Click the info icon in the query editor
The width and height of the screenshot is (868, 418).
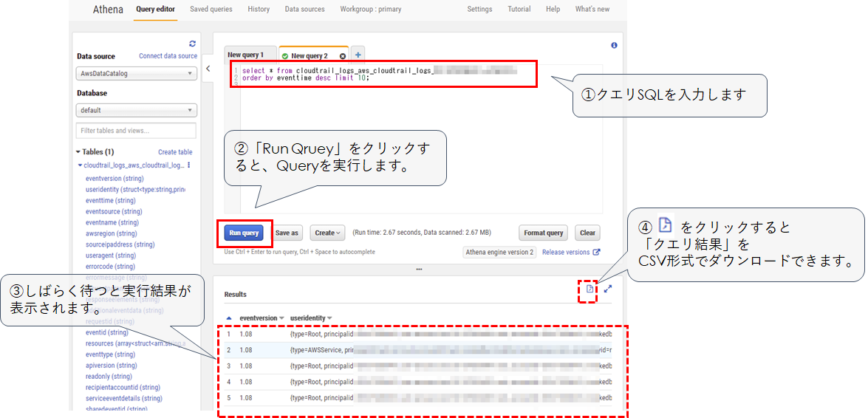(614, 45)
